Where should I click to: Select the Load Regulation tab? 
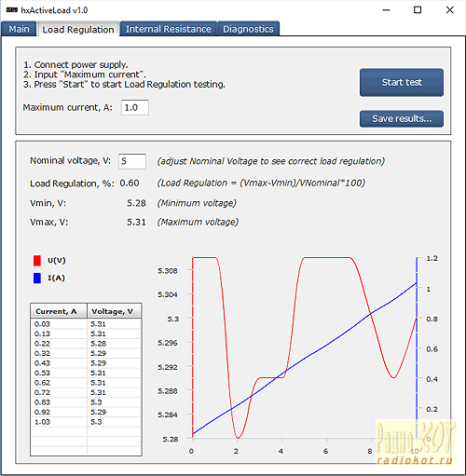click(78, 29)
